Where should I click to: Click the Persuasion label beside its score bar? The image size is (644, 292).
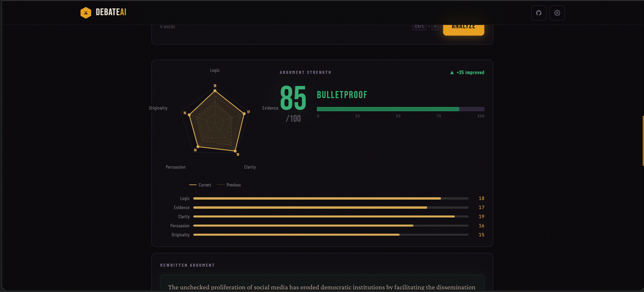[x=180, y=226]
